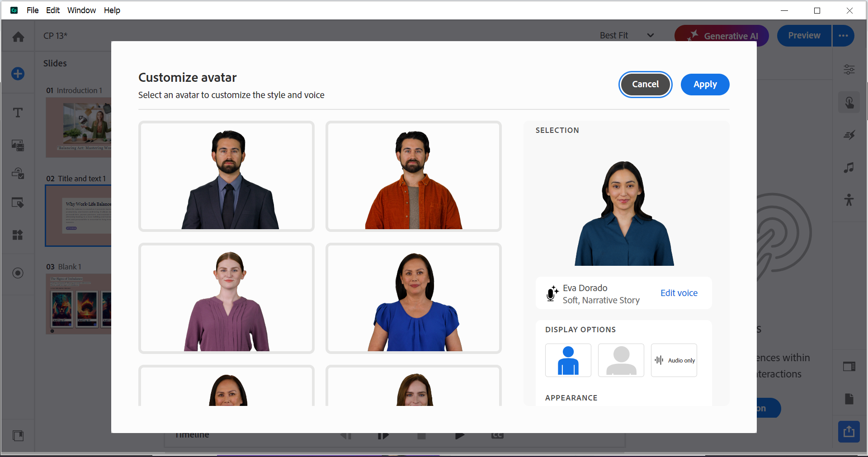Open the Visual Properties adjustments icon
The height and width of the screenshot is (457, 868).
[x=849, y=69]
